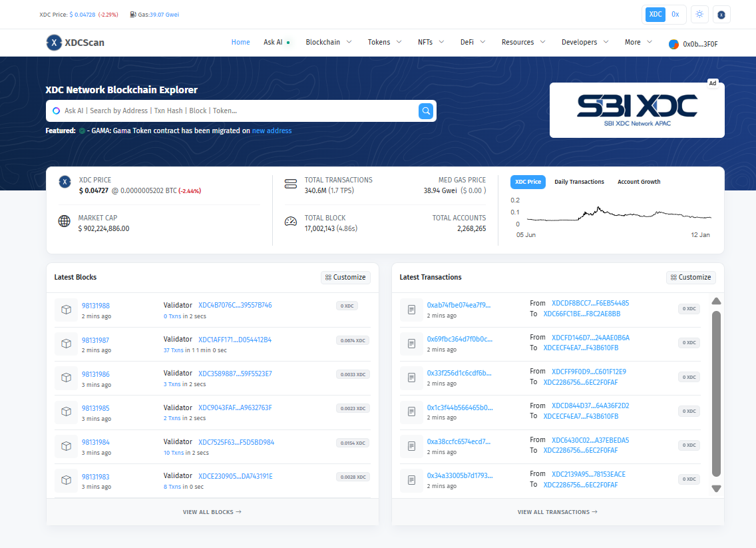Select the Daily Transactions chart tab

click(x=579, y=182)
